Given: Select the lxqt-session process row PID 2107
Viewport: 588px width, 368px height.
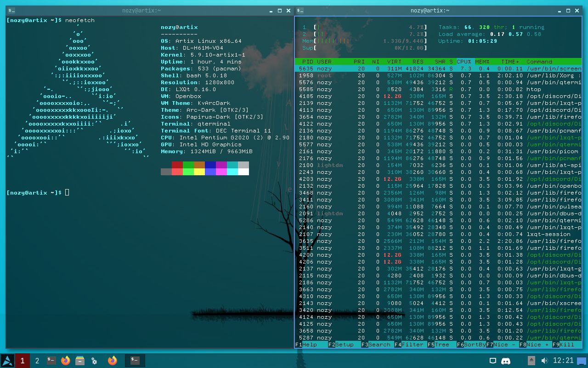Looking at the screenshot, I should coord(438,234).
